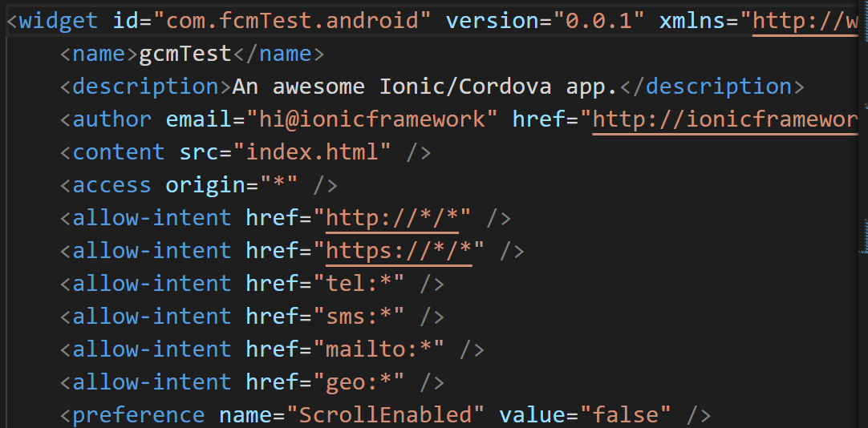The height and width of the screenshot is (428, 868).
Task: Click the "tel:*" href value
Action: (x=359, y=284)
